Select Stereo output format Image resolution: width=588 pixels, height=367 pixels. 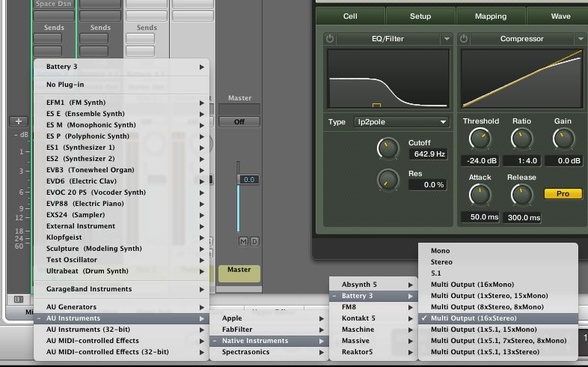[498, 262]
